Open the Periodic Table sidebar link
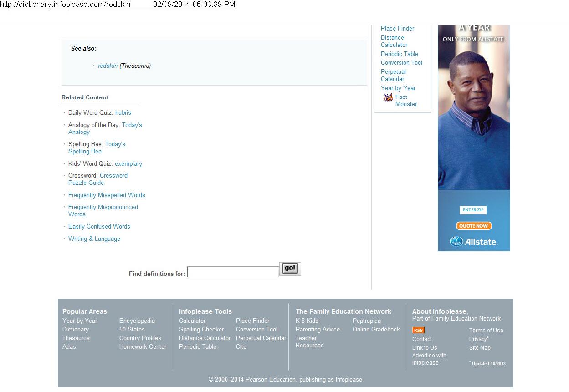This screenshot has width=569, height=392. 399,54
